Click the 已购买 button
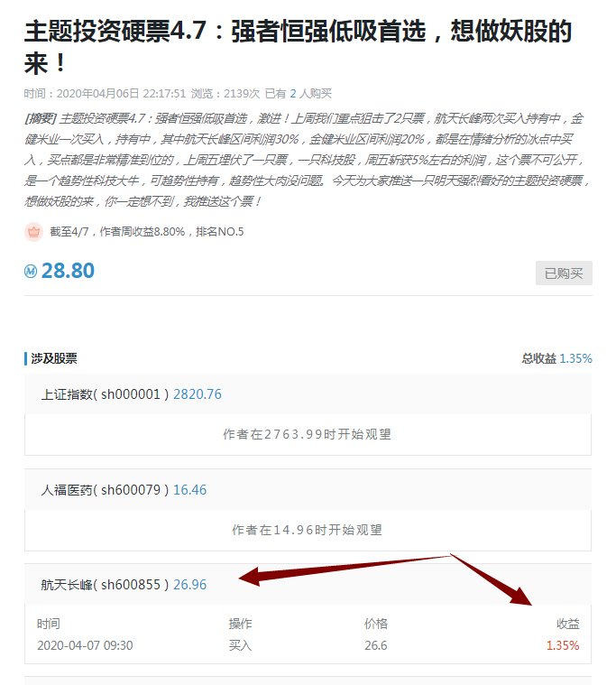The height and width of the screenshot is (685, 616). tap(564, 273)
